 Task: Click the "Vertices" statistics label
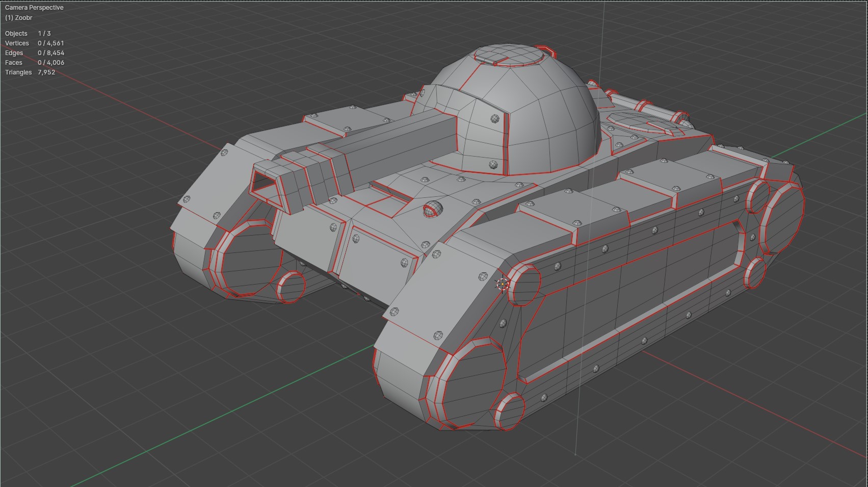(x=17, y=43)
